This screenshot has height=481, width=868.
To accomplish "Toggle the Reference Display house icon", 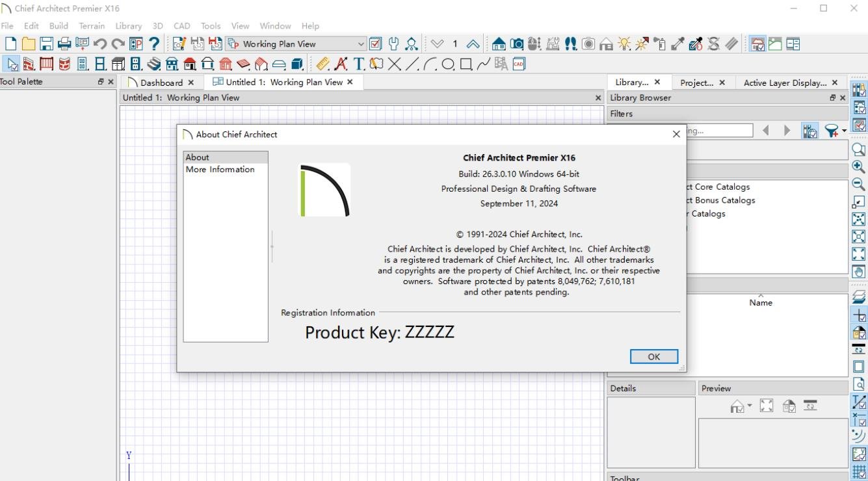I will point(757,44).
